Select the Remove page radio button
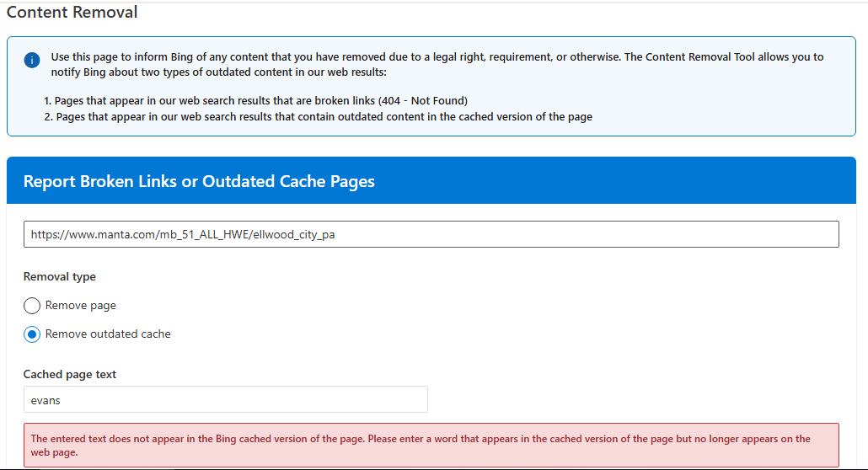The image size is (868, 470). click(32, 306)
